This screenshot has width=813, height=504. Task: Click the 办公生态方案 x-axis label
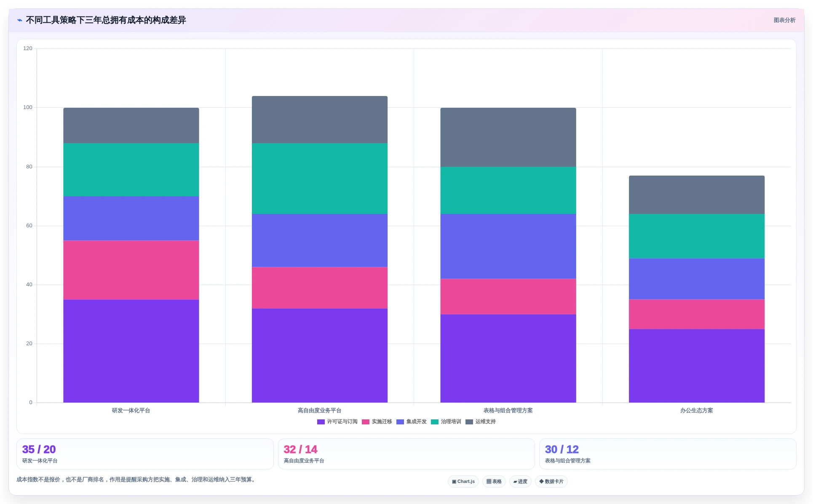[x=697, y=411]
